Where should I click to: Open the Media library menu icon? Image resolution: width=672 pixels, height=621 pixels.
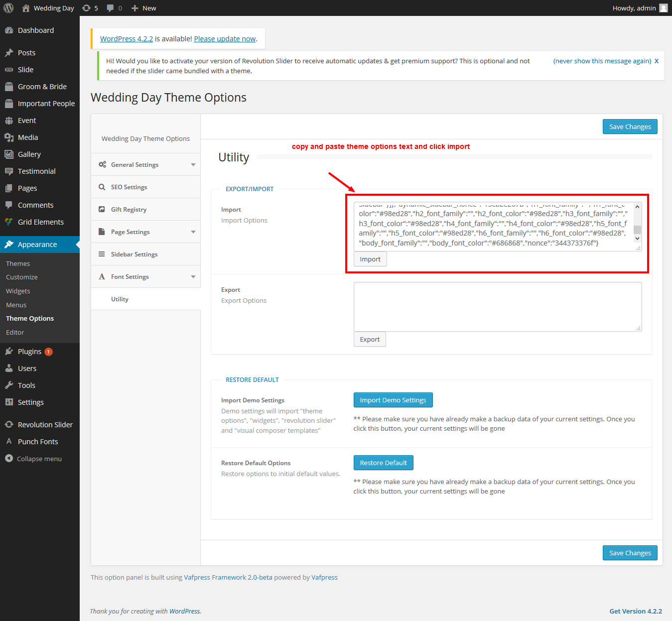(x=9, y=137)
